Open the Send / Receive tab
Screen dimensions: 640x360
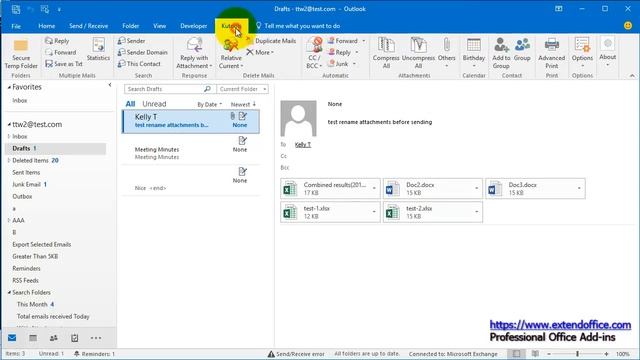pyautogui.click(x=89, y=26)
